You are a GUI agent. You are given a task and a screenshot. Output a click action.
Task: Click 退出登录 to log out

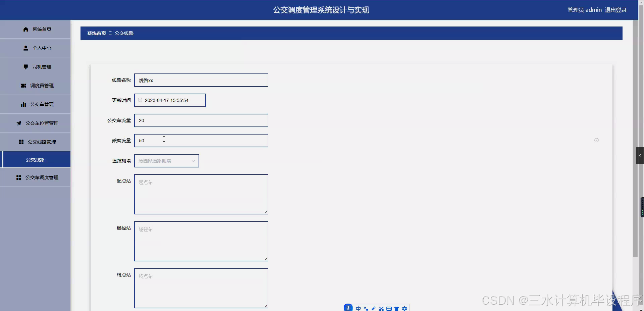615,10
